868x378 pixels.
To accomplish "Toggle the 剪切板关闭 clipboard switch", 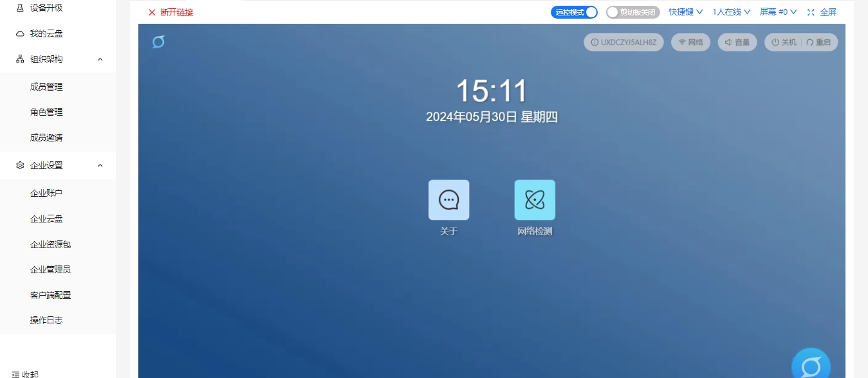I will coord(633,12).
